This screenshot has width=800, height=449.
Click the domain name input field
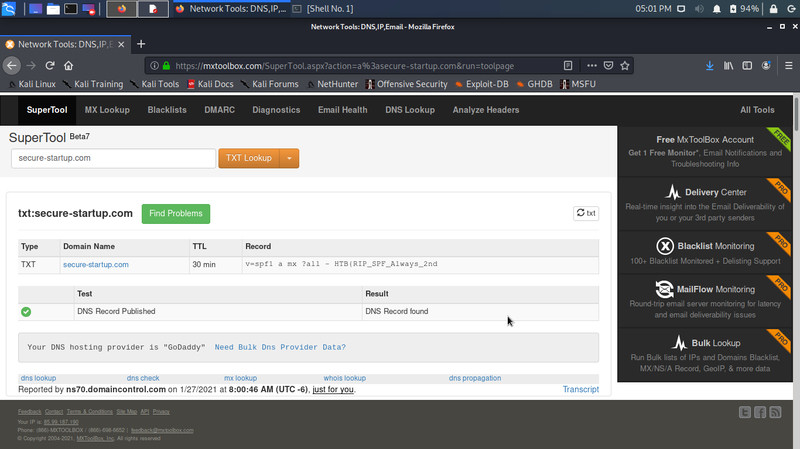(x=113, y=158)
